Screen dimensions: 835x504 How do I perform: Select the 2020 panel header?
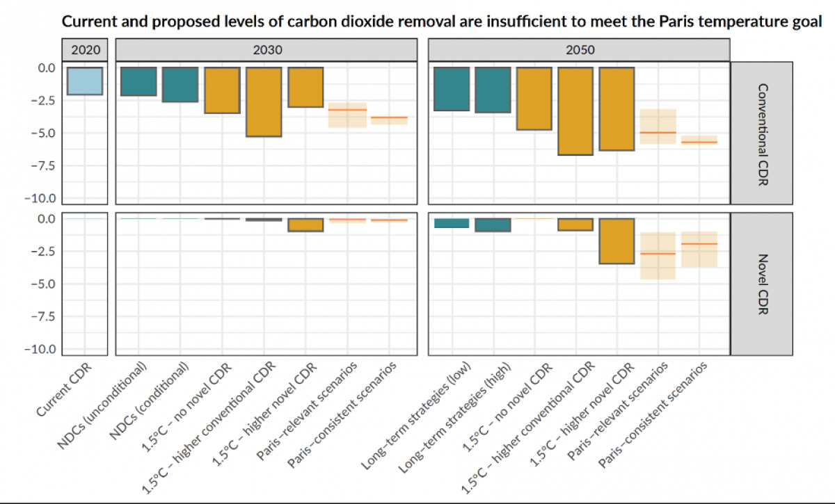85,50
